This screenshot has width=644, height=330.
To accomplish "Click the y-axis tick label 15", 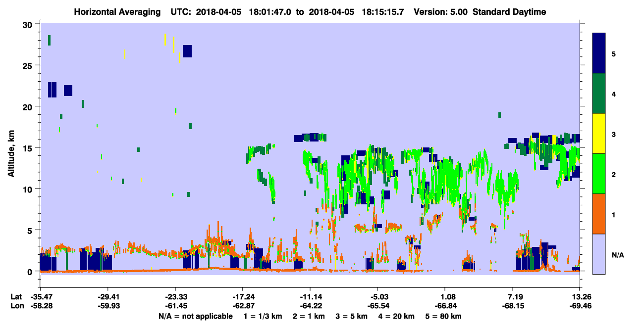I will tap(29, 147).
